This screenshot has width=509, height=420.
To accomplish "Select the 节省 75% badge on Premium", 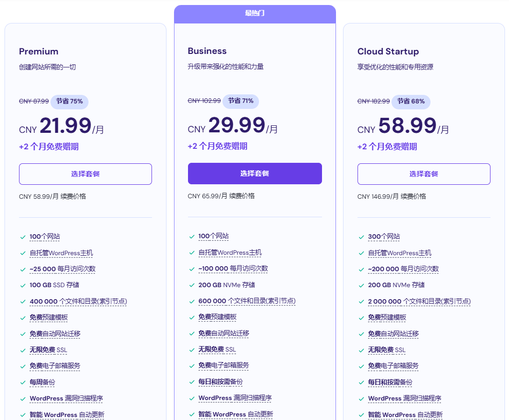I will 69,101.
